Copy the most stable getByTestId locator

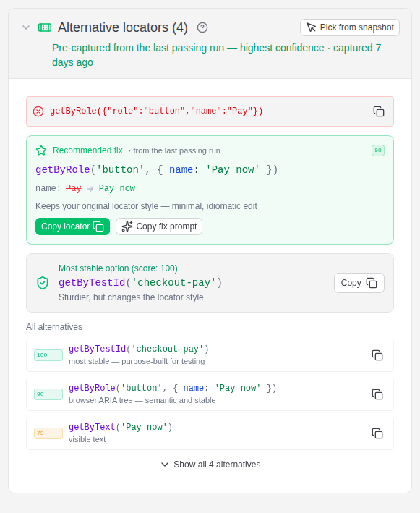(x=359, y=283)
